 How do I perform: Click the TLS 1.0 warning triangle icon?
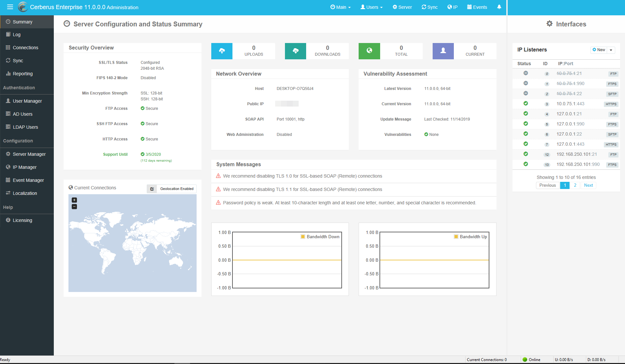(218, 176)
